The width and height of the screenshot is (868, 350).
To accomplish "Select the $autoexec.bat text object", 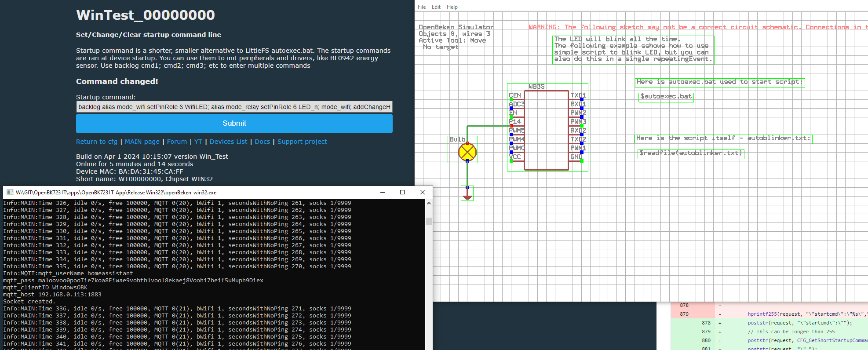I will [x=666, y=97].
